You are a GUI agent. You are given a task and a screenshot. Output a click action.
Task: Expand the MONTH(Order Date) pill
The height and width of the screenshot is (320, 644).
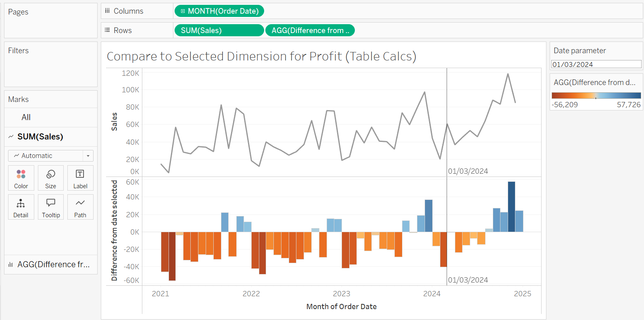click(183, 11)
